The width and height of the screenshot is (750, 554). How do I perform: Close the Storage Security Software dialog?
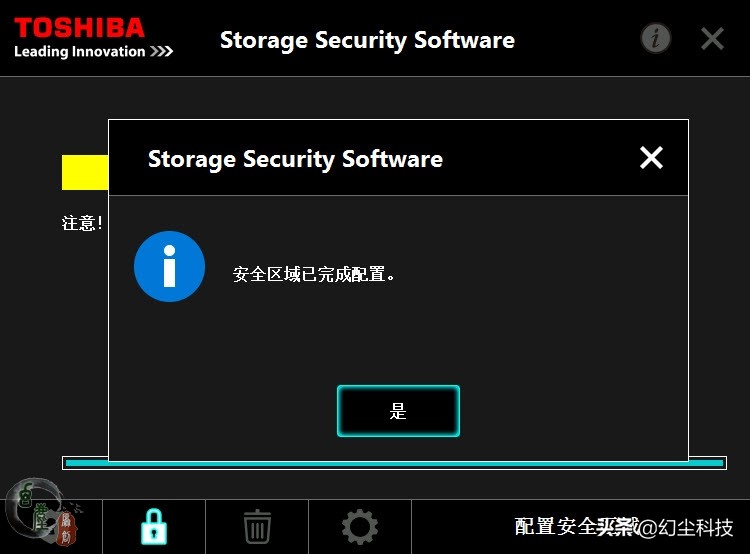click(x=651, y=157)
